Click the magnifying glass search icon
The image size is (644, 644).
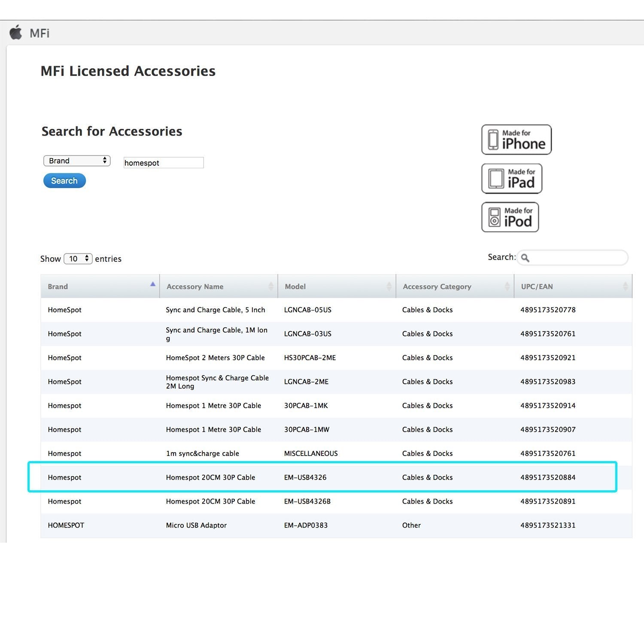coord(525,258)
